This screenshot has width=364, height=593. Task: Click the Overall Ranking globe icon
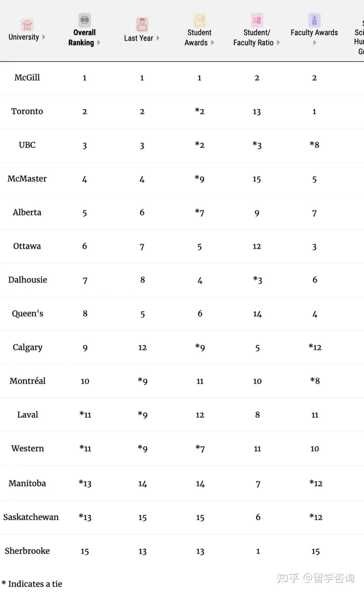[x=85, y=20]
